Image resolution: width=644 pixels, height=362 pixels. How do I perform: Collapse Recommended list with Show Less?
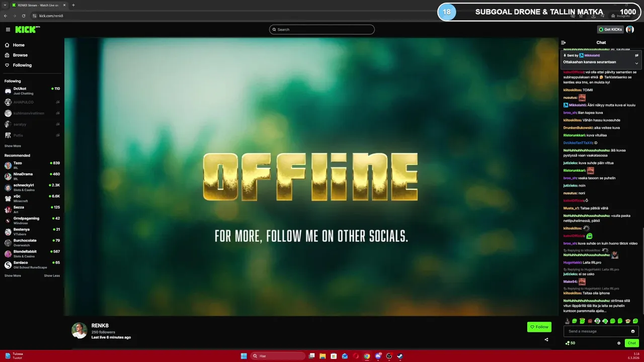[x=52, y=276]
